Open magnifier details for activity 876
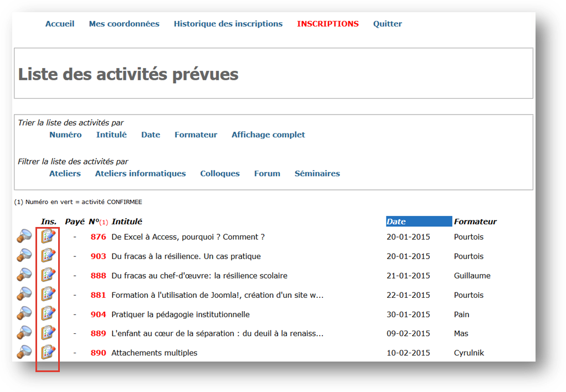Image resolution: width=566 pixels, height=392 pixels. pos(24,236)
